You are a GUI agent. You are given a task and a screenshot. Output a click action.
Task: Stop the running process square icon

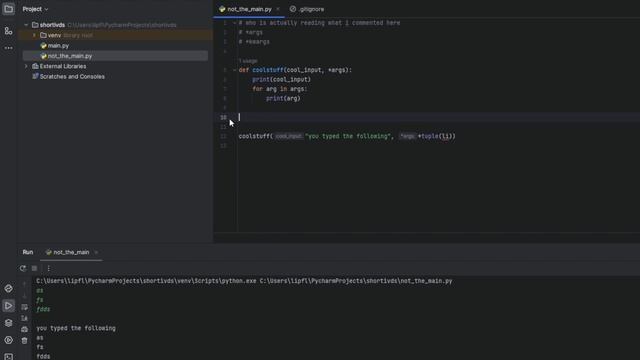click(x=35, y=268)
